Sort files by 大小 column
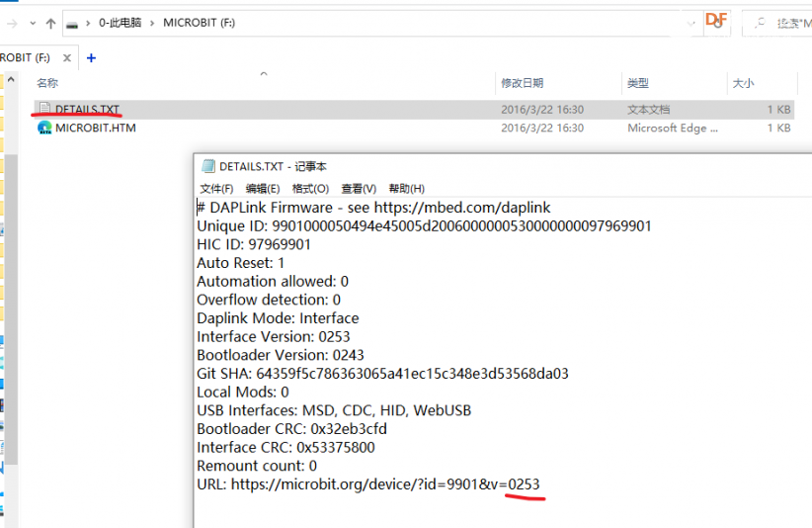The height and width of the screenshot is (528, 812). click(x=743, y=83)
